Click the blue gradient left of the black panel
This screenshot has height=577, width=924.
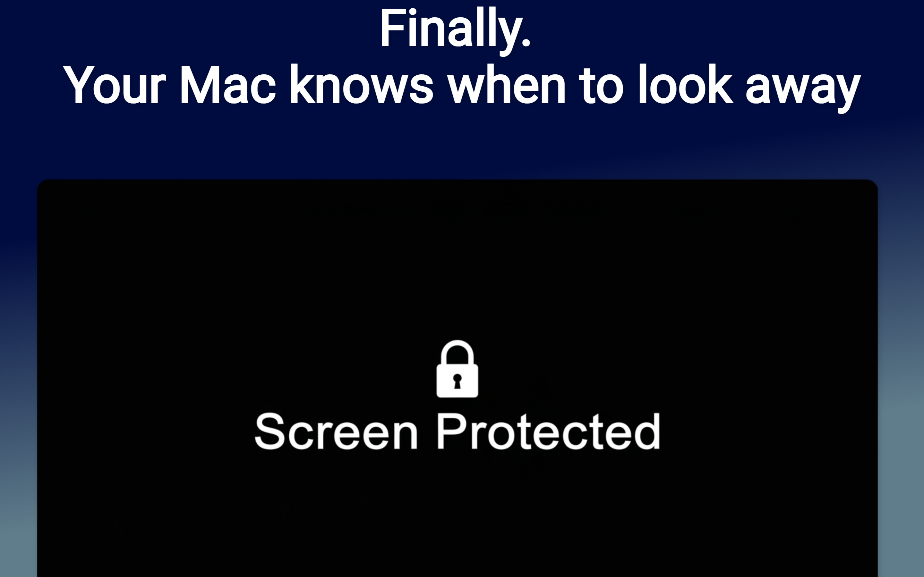pyautogui.click(x=18, y=378)
